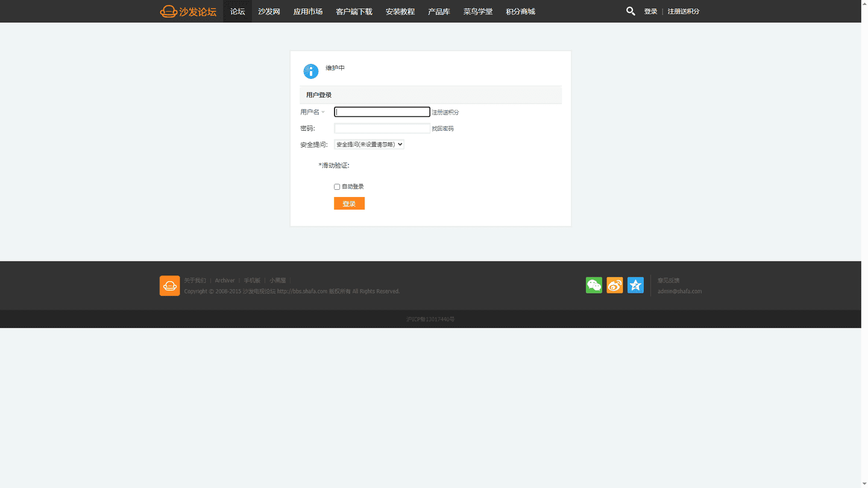
Task: Open the 安全提问 select box
Action: pyautogui.click(x=369, y=145)
